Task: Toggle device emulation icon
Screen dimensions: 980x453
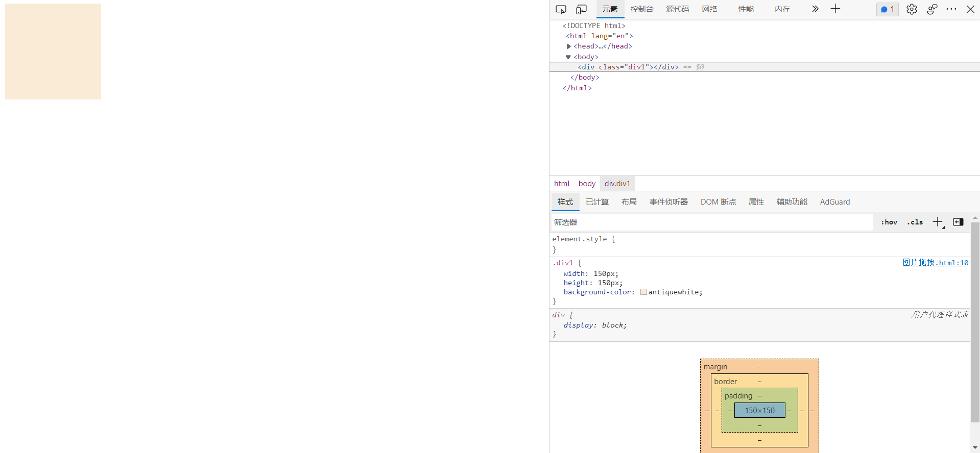Action: [x=581, y=9]
